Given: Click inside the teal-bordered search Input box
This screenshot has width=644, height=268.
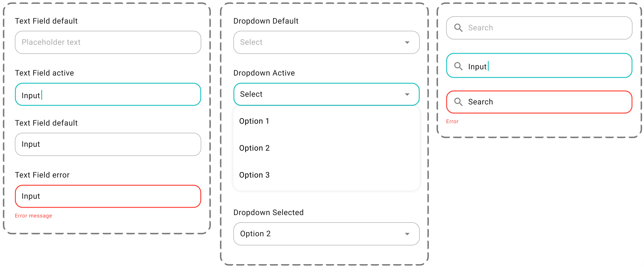Looking at the screenshot, I should tap(539, 66).
